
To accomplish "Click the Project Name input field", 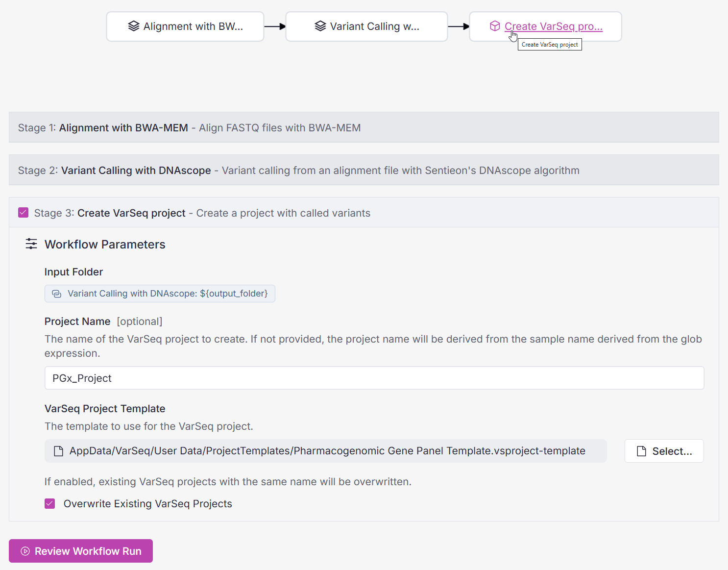I will (x=374, y=378).
